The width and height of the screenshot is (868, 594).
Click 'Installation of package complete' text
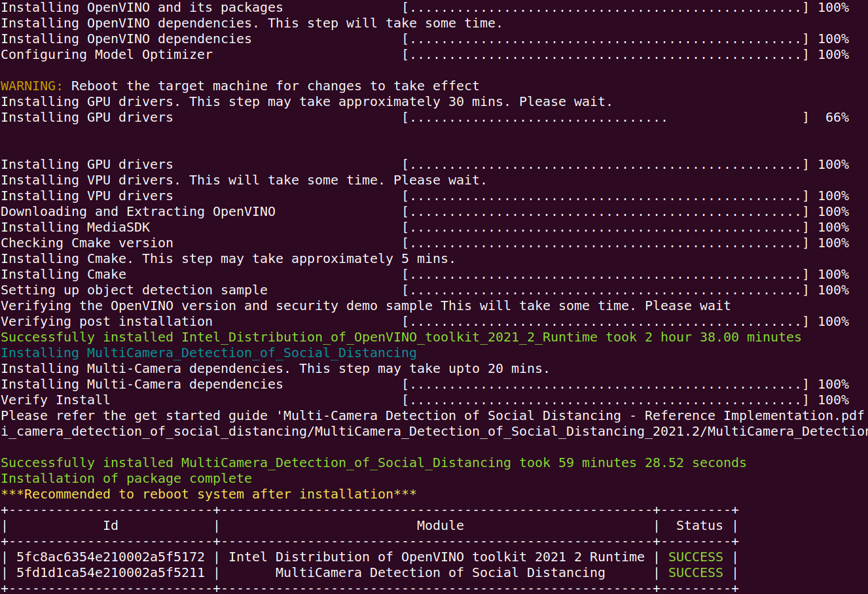click(x=126, y=479)
